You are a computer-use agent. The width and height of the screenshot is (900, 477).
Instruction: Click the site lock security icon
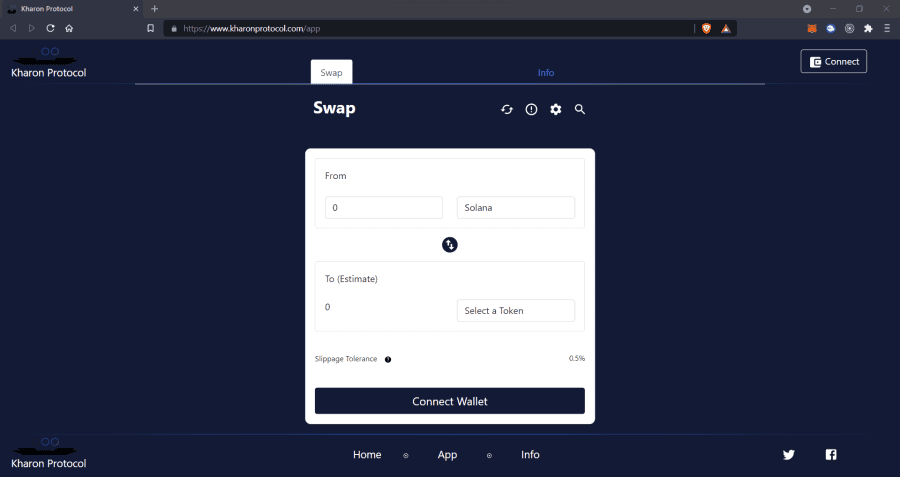(174, 28)
